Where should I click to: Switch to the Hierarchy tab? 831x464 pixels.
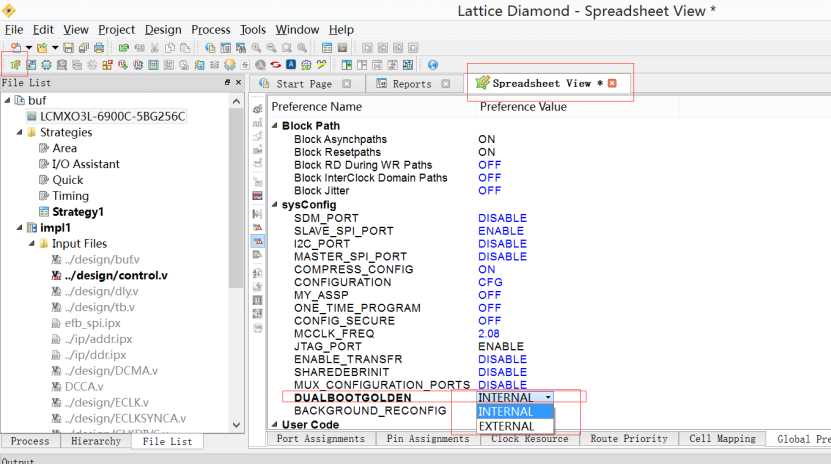[x=96, y=441]
